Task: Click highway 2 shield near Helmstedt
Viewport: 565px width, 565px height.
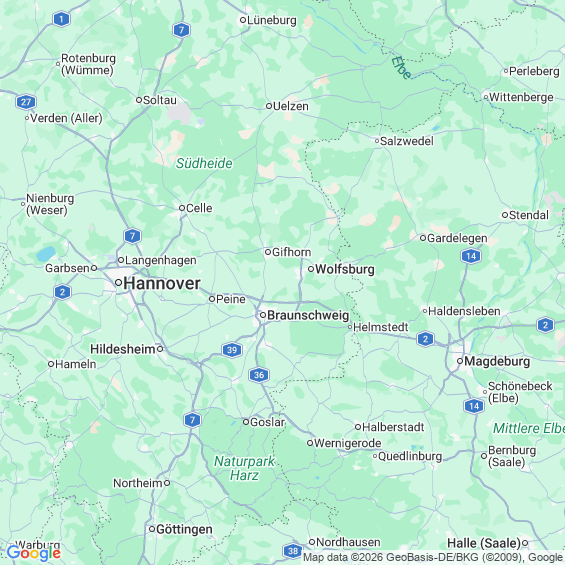Action: (x=425, y=339)
